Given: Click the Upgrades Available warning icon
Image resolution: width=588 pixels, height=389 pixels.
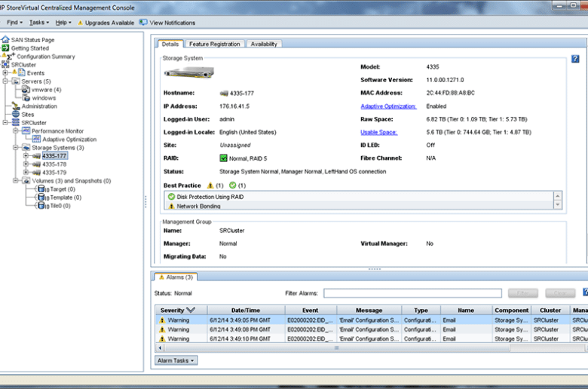Looking at the screenshot, I should click(x=80, y=23).
